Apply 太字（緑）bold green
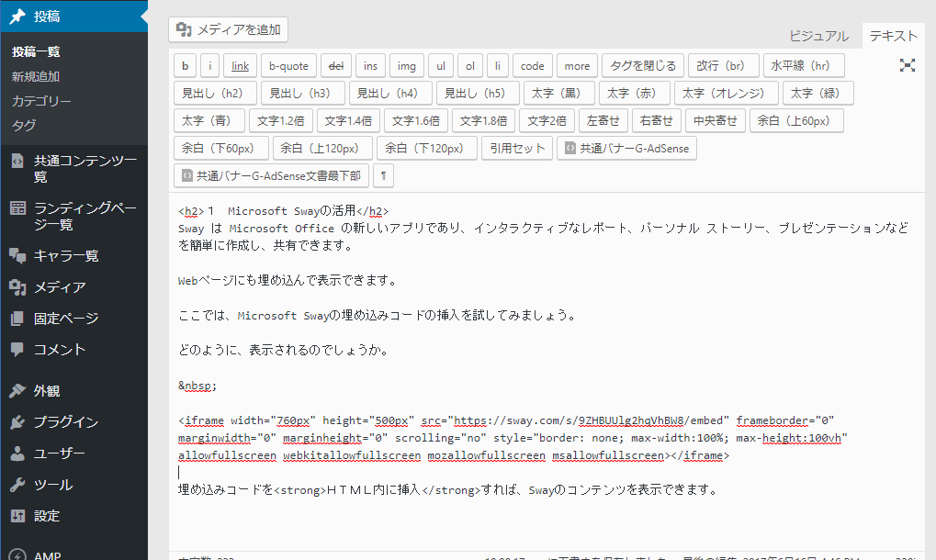Image resolution: width=936 pixels, height=560 pixels. pos(818,93)
